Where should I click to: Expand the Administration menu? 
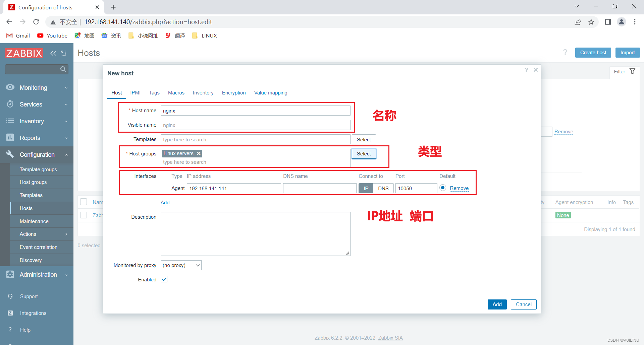pyautogui.click(x=66, y=275)
